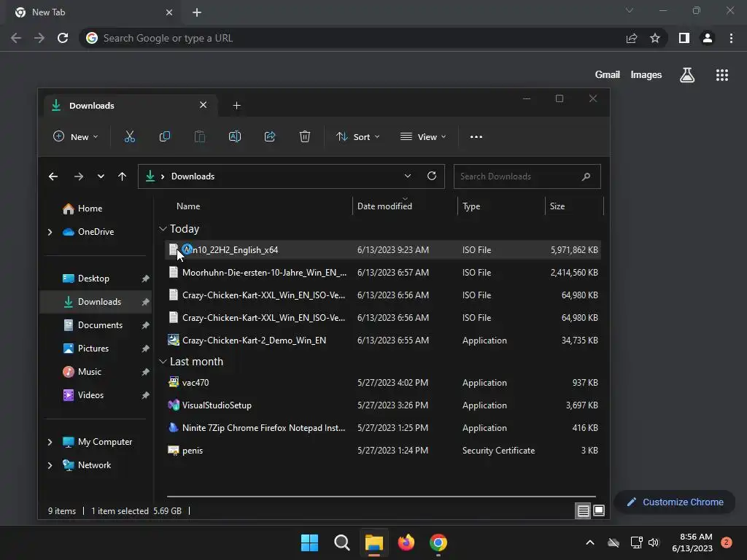The height and width of the screenshot is (560, 747).
Task: Click the horizontal scrollbar in file list
Action: 381,496
